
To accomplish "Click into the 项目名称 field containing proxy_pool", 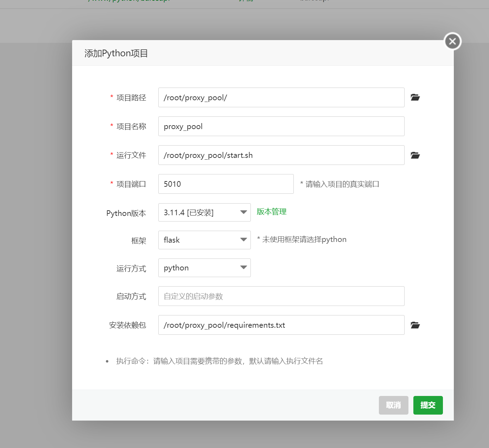I will [281, 126].
